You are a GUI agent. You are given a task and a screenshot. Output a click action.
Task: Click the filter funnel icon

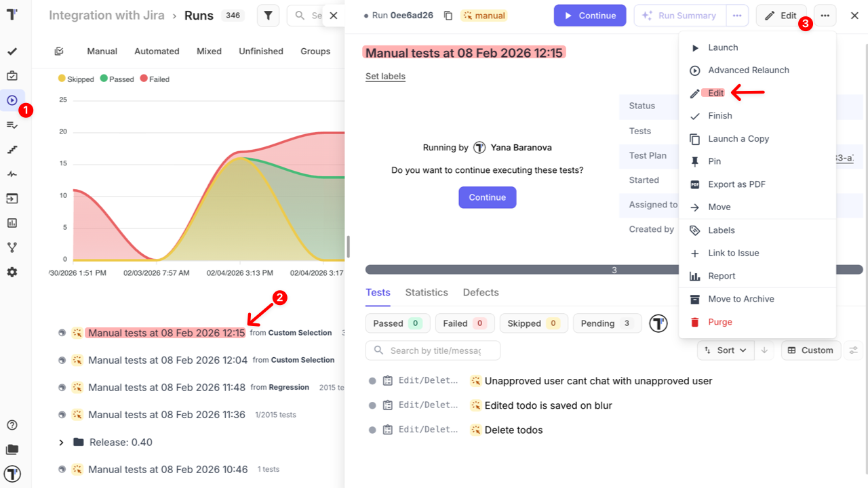268,16
